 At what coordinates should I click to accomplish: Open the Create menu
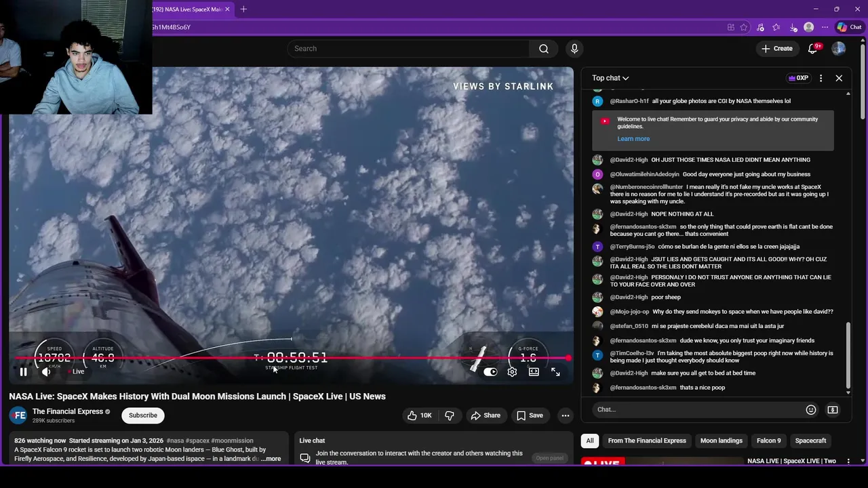point(776,49)
